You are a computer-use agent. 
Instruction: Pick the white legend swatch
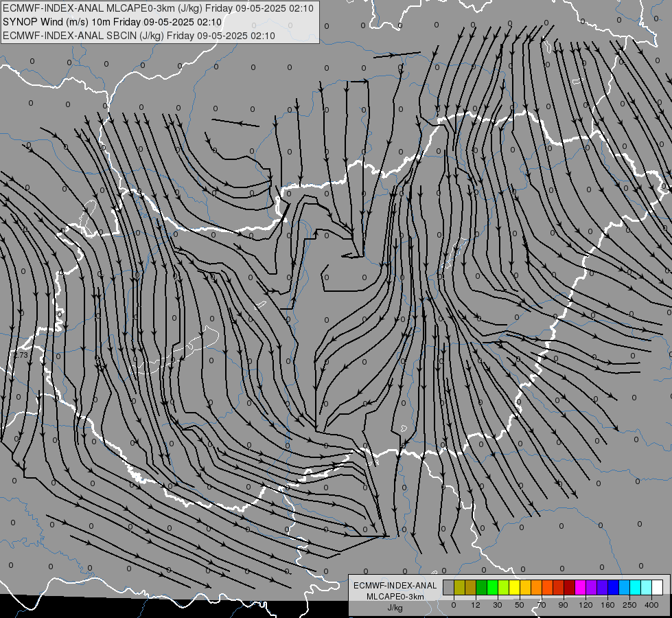point(657,588)
